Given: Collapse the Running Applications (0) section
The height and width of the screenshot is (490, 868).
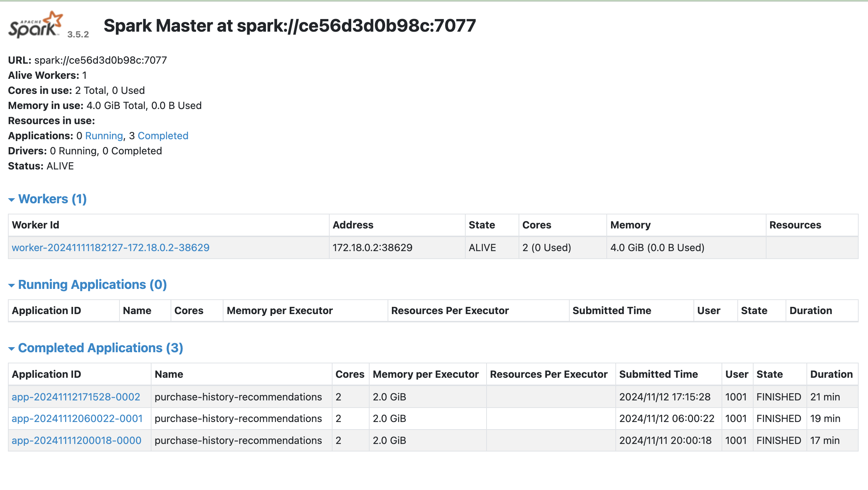Looking at the screenshot, I should pos(87,285).
